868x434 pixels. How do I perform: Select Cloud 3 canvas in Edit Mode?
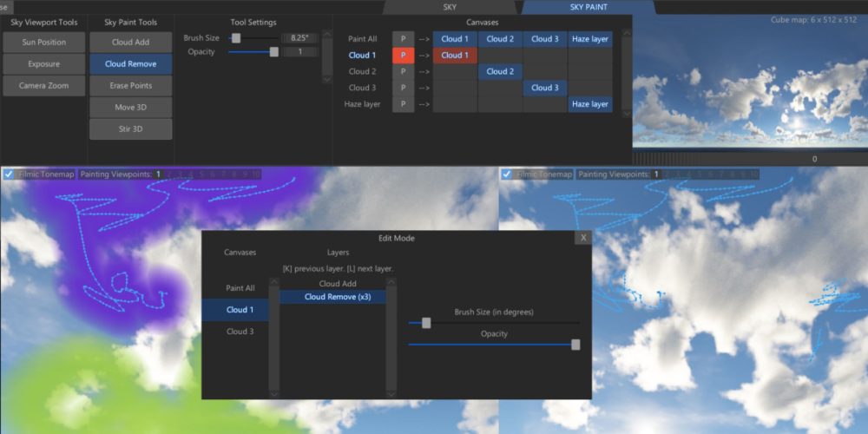240,332
